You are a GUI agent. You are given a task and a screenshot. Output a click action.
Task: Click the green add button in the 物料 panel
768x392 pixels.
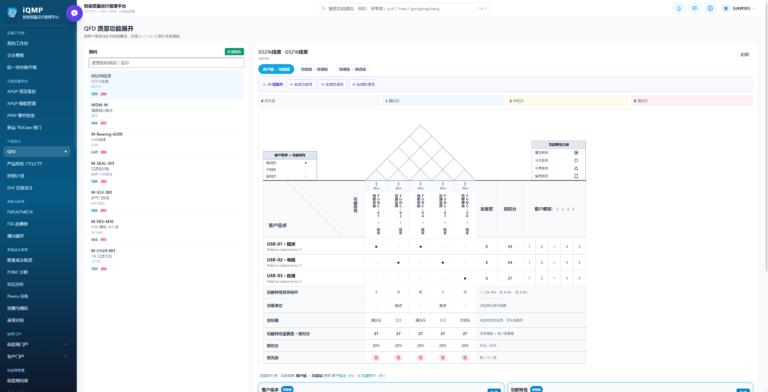234,51
